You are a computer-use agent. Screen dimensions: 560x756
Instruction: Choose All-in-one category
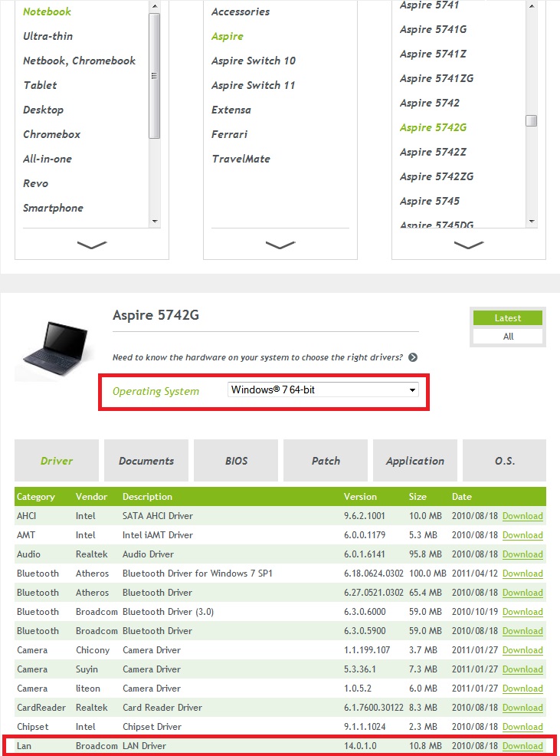47,159
